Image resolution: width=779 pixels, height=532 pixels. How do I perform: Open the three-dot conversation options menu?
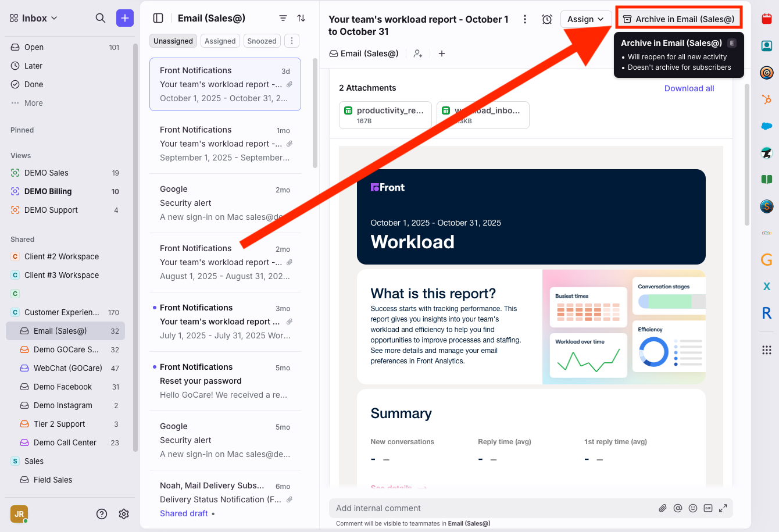coord(525,19)
